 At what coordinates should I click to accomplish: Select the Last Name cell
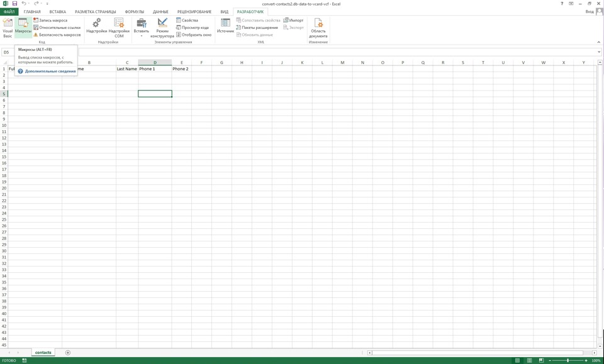coord(126,69)
